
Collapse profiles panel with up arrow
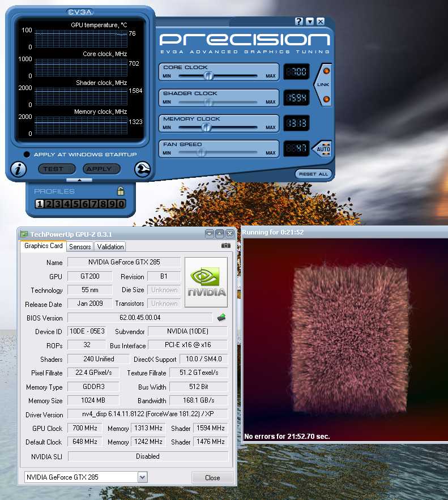tap(79, 180)
